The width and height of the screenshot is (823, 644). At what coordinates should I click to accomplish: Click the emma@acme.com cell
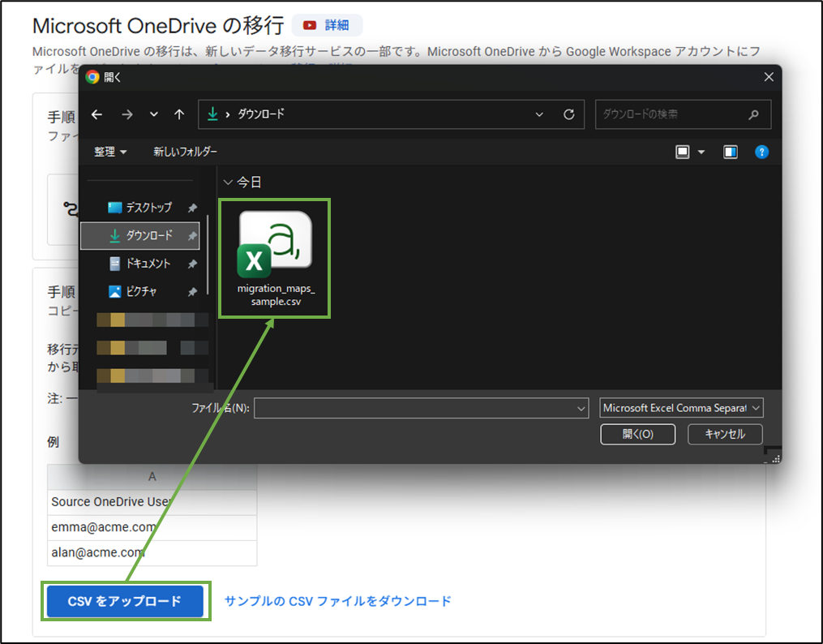point(152,527)
